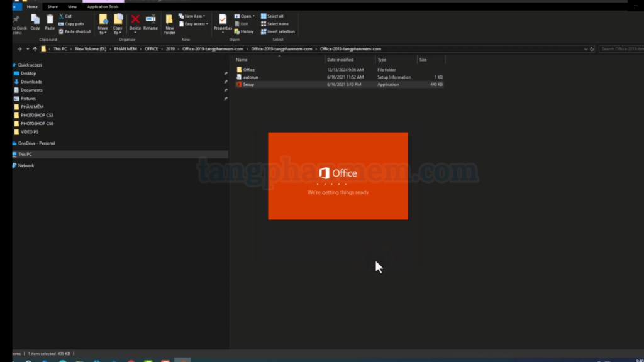
Task: Select the Setup application file
Action: (x=339, y=85)
